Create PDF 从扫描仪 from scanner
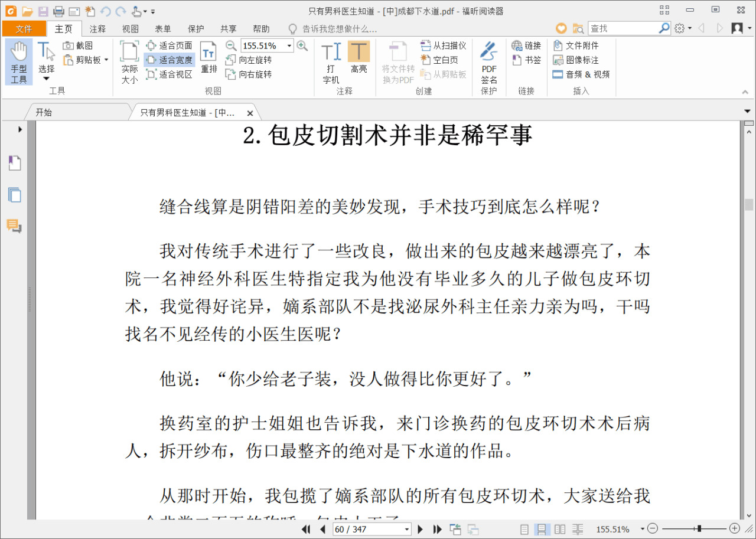 coord(444,45)
